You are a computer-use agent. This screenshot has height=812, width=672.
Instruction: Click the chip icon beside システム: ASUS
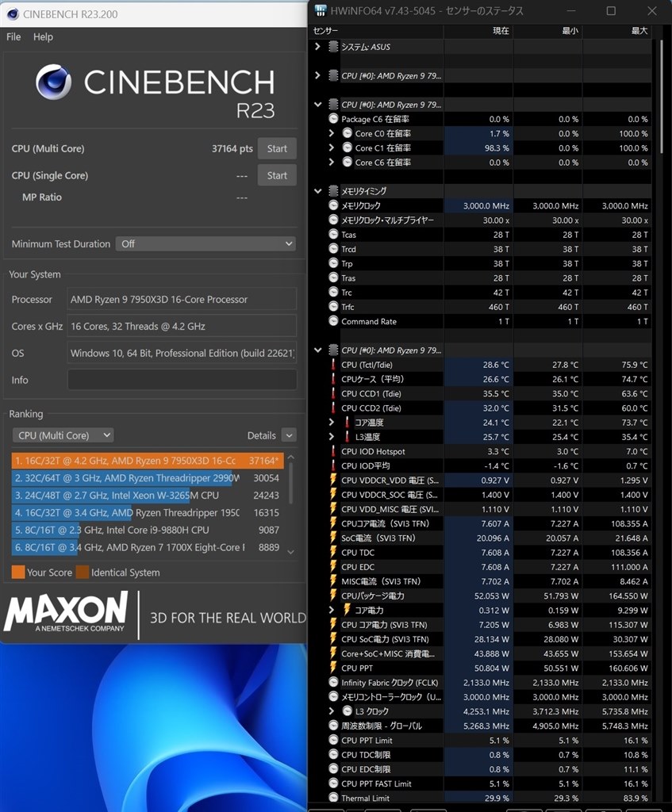pos(334,47)
